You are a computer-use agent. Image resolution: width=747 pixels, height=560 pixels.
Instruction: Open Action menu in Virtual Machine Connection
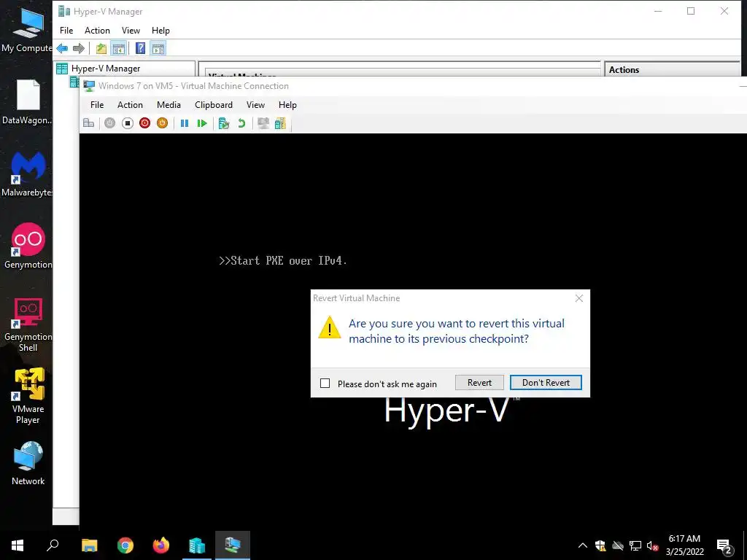coord(130,105)
